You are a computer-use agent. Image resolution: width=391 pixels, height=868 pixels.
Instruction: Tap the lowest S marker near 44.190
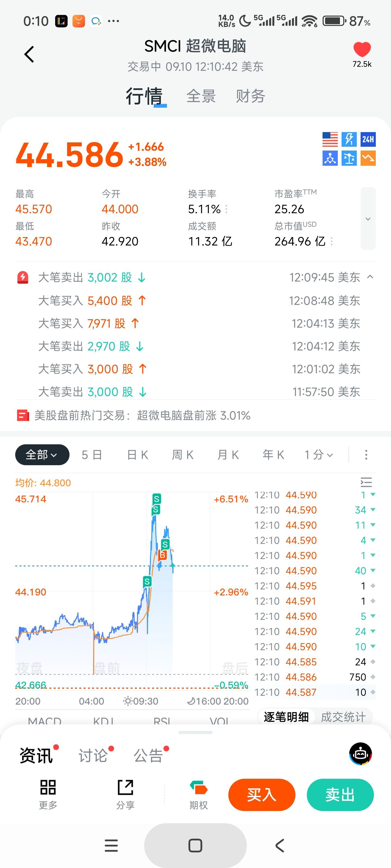click(147, 581)
